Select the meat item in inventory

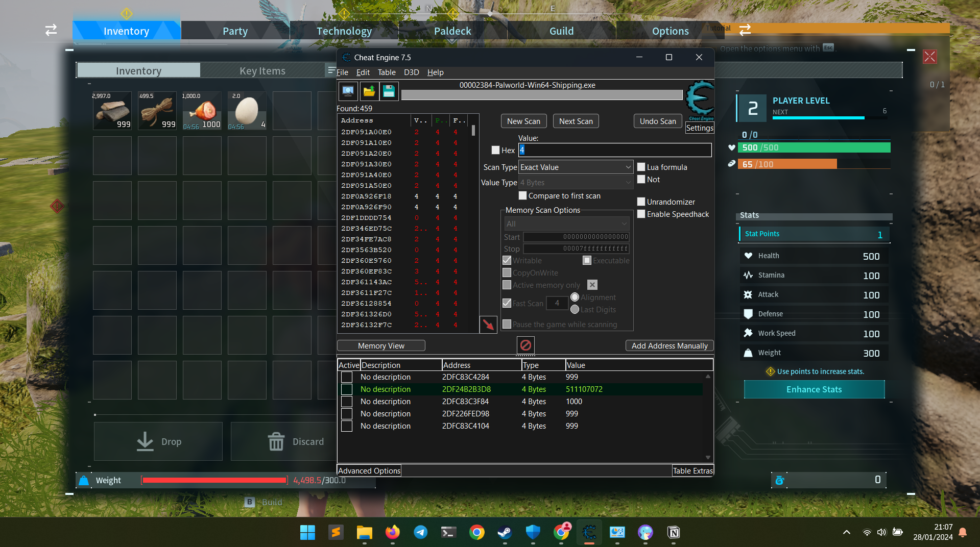[202, 111]
